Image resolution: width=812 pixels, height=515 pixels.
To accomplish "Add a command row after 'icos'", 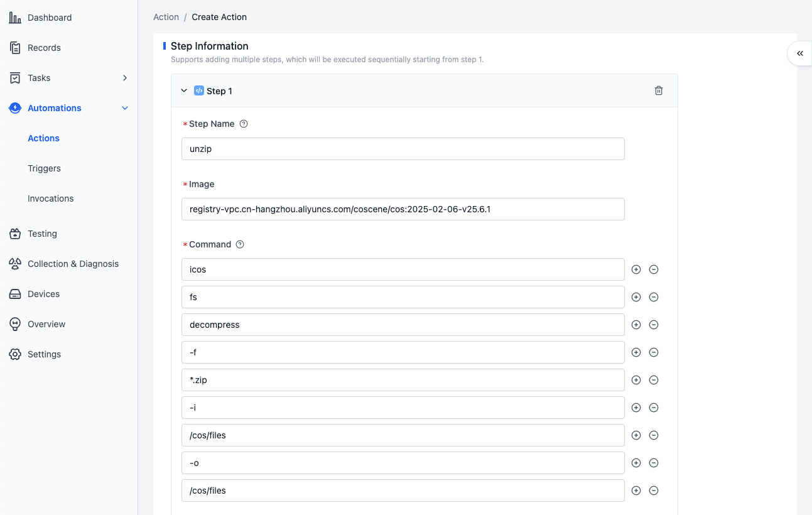I will pyautogui.click(x=636, y=269).
